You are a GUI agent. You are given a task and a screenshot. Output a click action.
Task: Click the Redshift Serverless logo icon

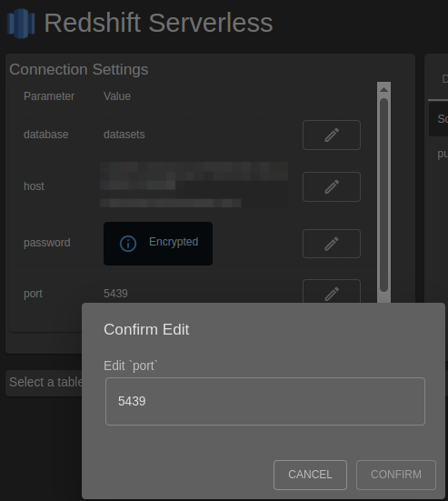21,24
